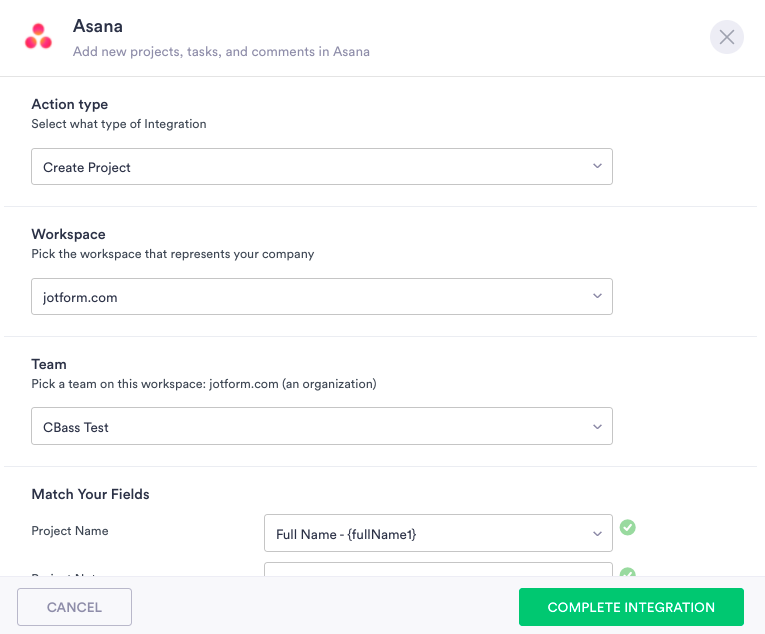This screenshot has width=765, height=634.
Task: Click the green checkmark beside Project Name
Action: tap(627, 528)
